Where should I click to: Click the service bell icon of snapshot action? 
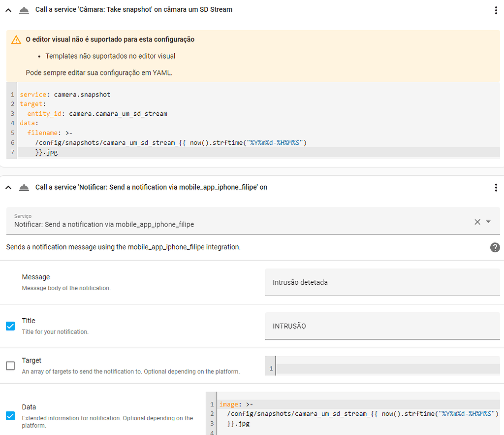click(24, 10)
